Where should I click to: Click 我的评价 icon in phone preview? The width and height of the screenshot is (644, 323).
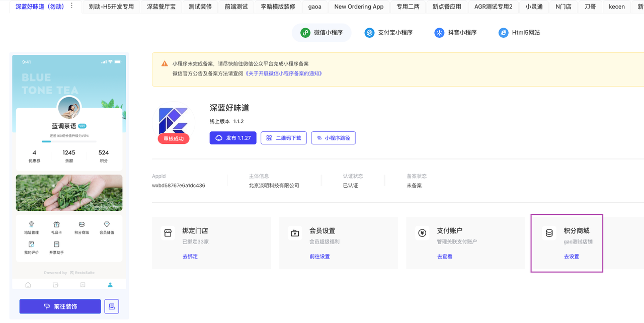coord(31,245)
